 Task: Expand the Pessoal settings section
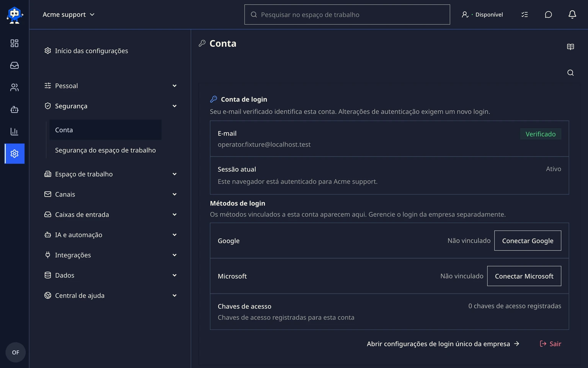click(x=110, y=86)
